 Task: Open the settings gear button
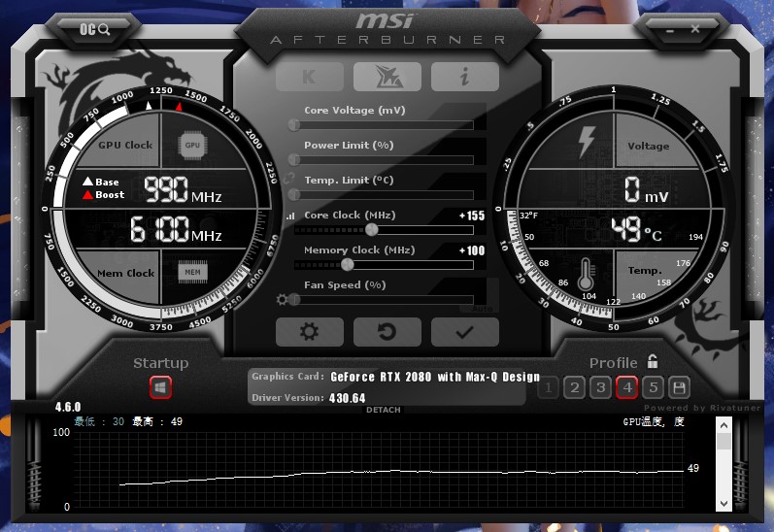310,332
